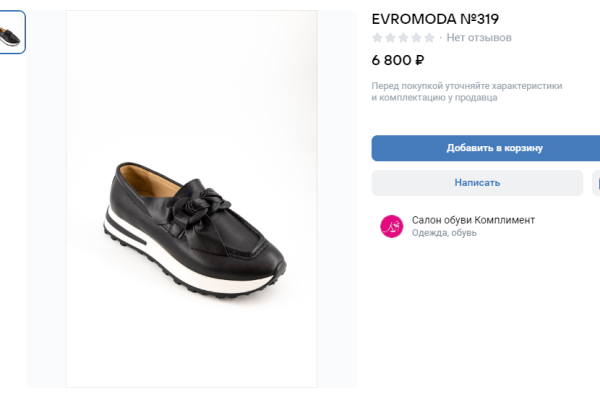Image resolution: width=600 pixels, height=400 pixels.
Task: Open the Салон обуви Комплимент shop link
Action: click(x=473, y=220)
